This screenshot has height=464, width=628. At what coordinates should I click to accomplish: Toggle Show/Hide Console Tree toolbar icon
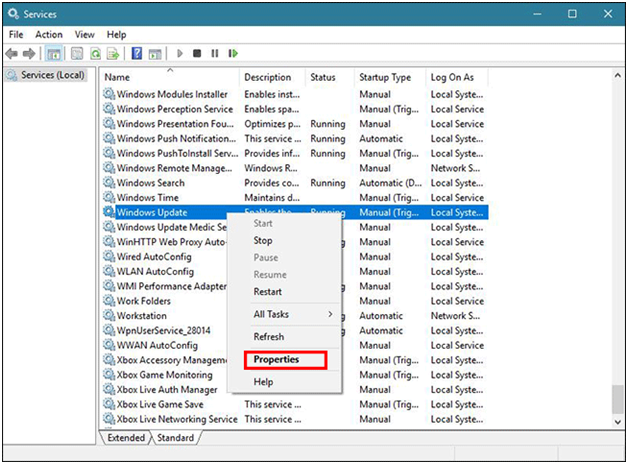(x=54, y=53)
